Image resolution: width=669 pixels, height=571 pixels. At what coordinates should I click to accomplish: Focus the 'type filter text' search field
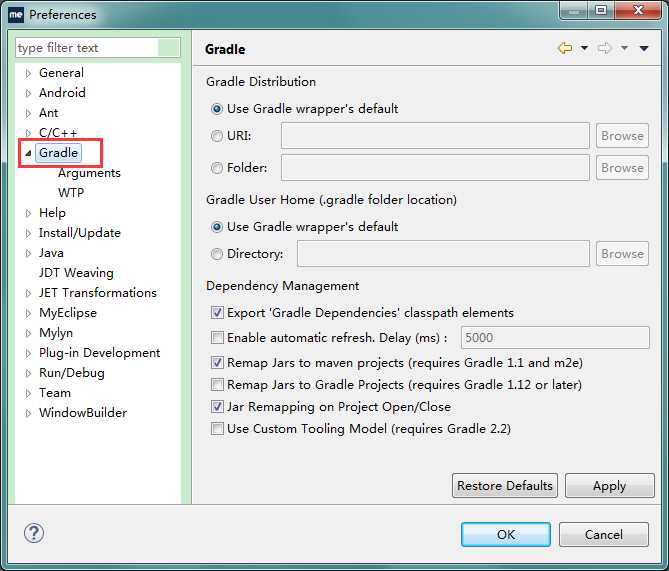98,48
